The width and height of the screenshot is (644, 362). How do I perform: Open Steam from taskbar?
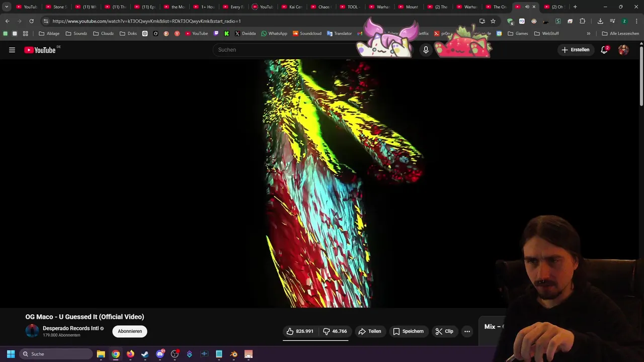point(145,354)
